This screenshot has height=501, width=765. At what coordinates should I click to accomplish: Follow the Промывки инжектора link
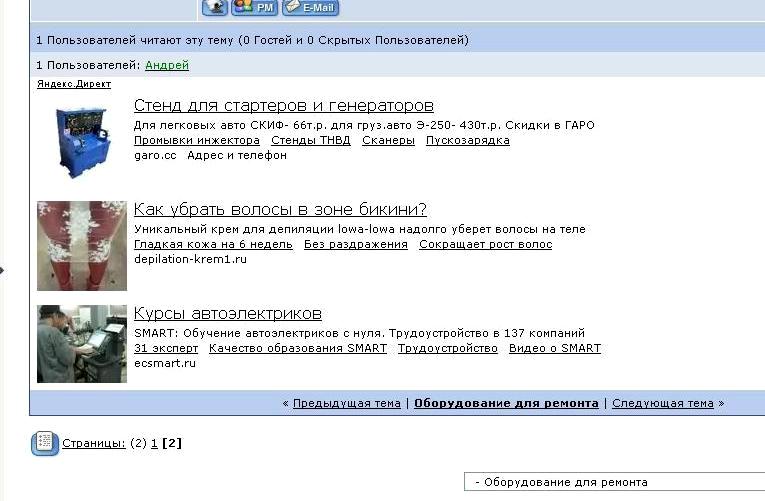click(x=197, y=140)
